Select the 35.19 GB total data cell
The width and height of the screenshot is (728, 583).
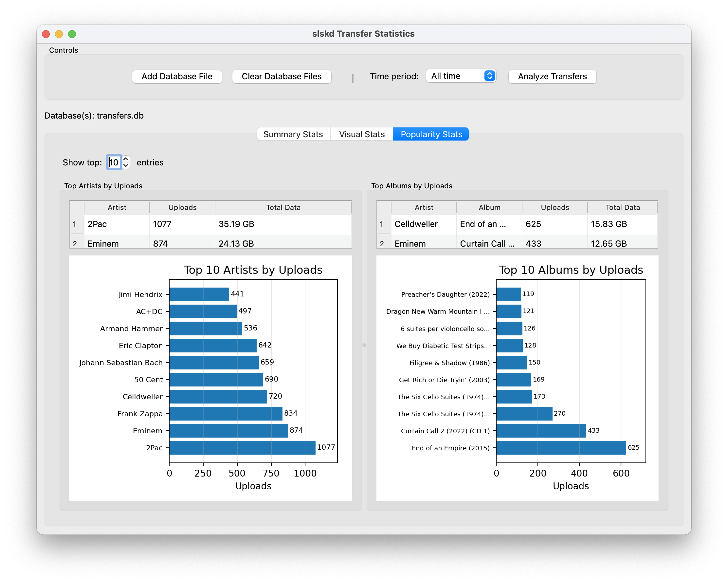[283, 224]
